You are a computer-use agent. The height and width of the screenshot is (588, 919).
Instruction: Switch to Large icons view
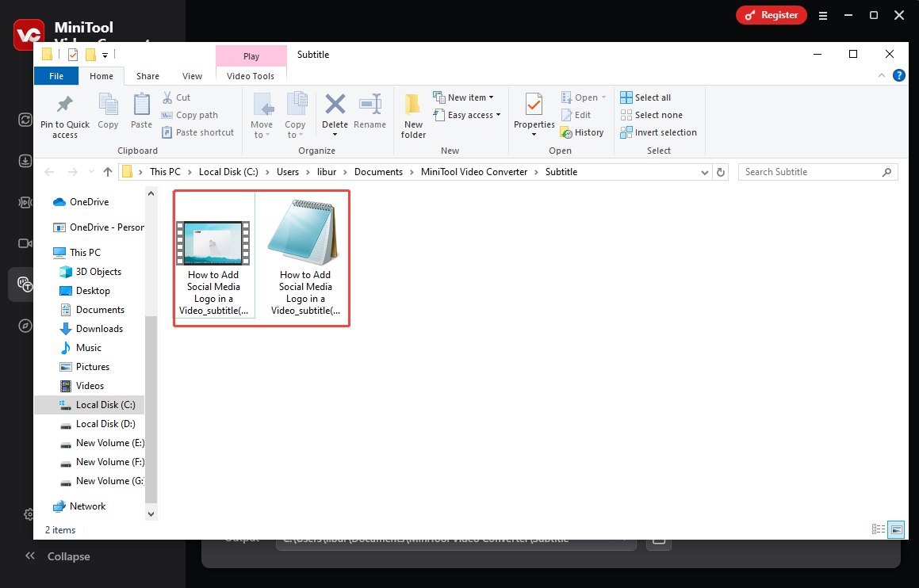tap(896, 529)
